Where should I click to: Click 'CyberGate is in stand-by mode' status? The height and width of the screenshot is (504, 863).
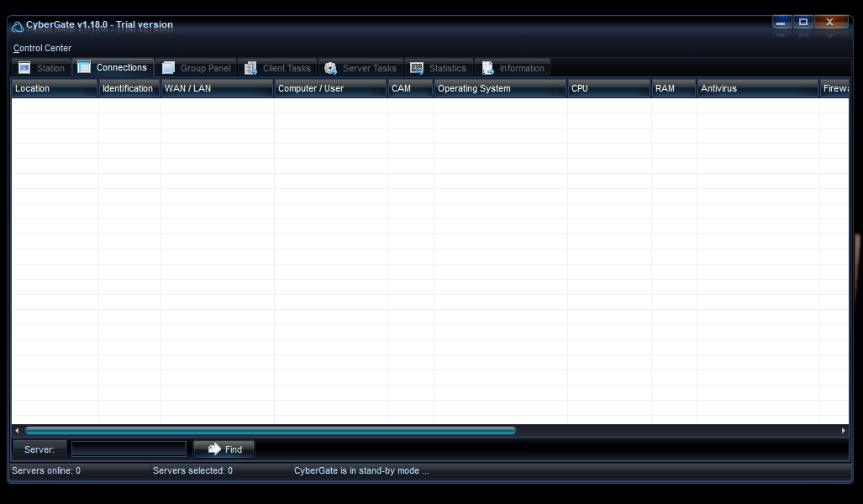pos(361,471)
